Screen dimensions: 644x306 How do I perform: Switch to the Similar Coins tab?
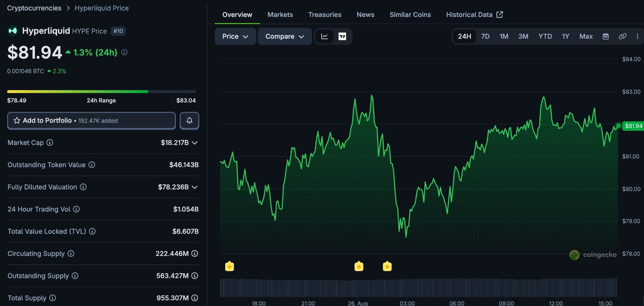[x=410, y=15]
